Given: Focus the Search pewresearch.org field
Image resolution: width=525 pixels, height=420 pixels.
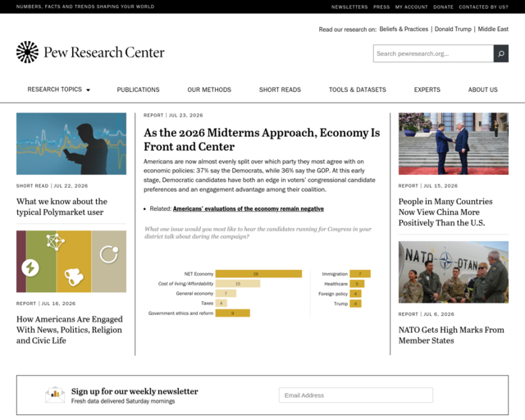Looking at the screenshot, I should pyautogui.click(x=433, y=53).
